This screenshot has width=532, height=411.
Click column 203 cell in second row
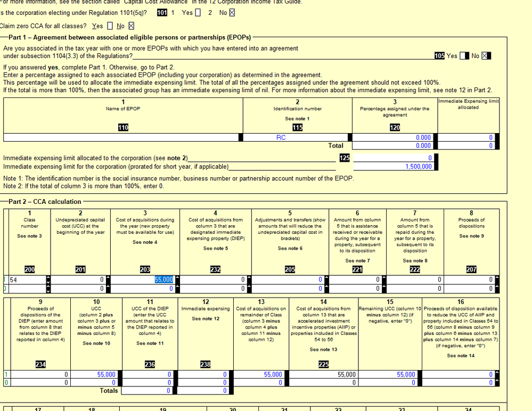coord(143,289)
